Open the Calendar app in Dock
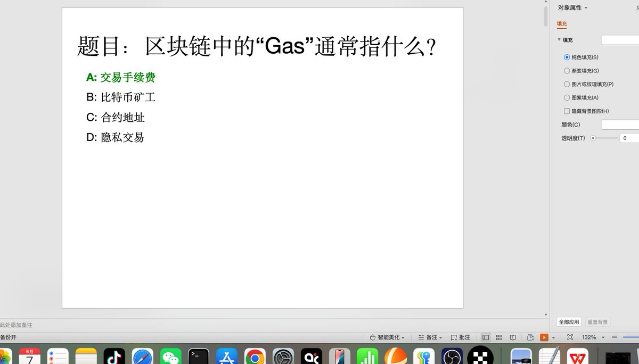639x364 pixels. [30, 357]
